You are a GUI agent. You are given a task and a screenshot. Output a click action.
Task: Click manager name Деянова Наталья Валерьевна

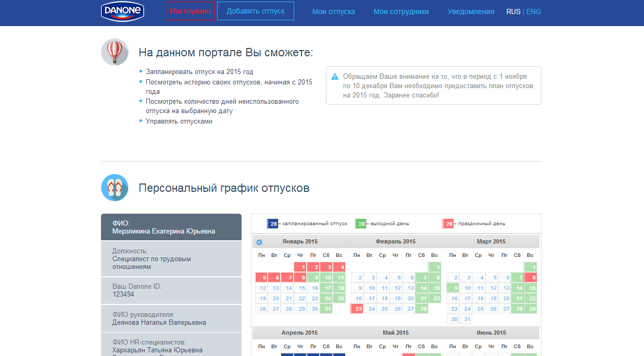point(159,322)
